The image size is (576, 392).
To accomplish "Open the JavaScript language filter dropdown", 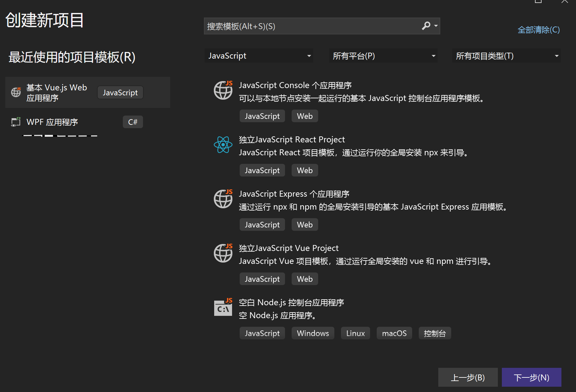I will tap(259, 56).
